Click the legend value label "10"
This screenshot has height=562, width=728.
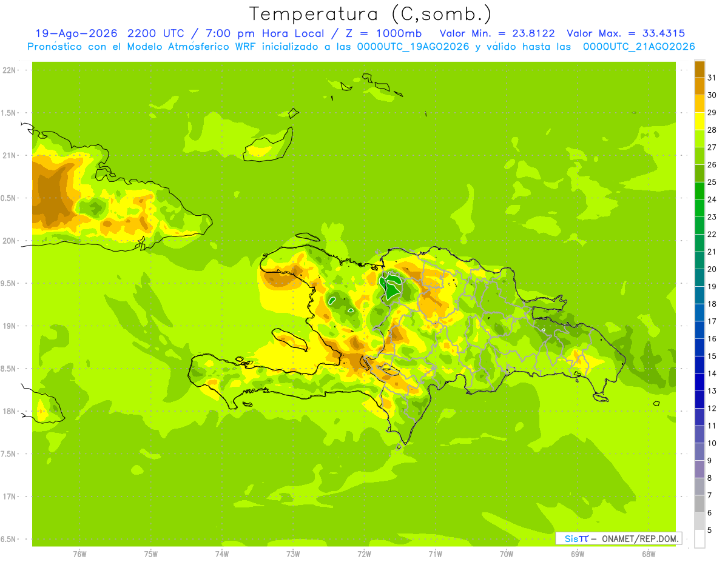[712, 443]
